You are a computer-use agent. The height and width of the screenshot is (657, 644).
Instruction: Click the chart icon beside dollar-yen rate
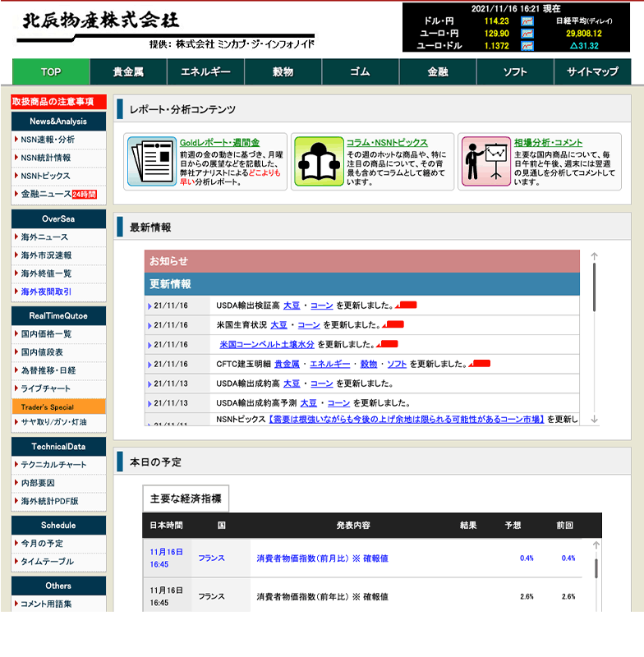[527, 21]
